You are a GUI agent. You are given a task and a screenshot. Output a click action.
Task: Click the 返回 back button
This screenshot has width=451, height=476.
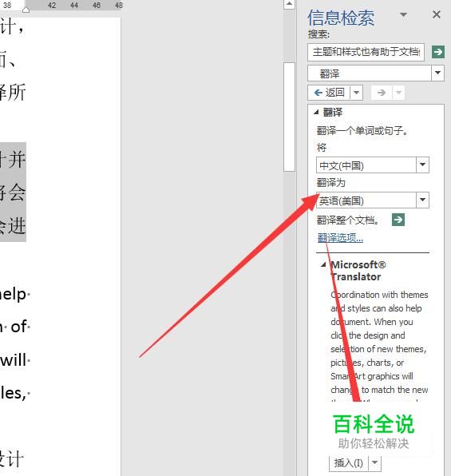tap(329, 93)
